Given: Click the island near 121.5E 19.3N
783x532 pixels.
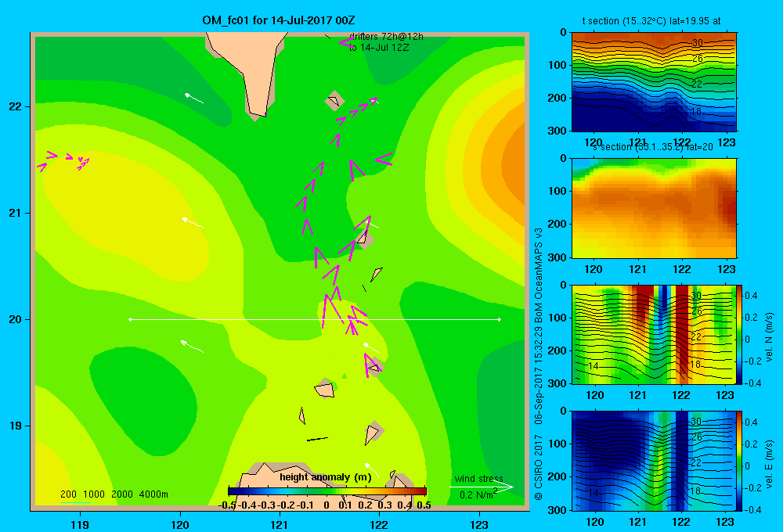Looking at the screenshot, I should click(325, 390).
